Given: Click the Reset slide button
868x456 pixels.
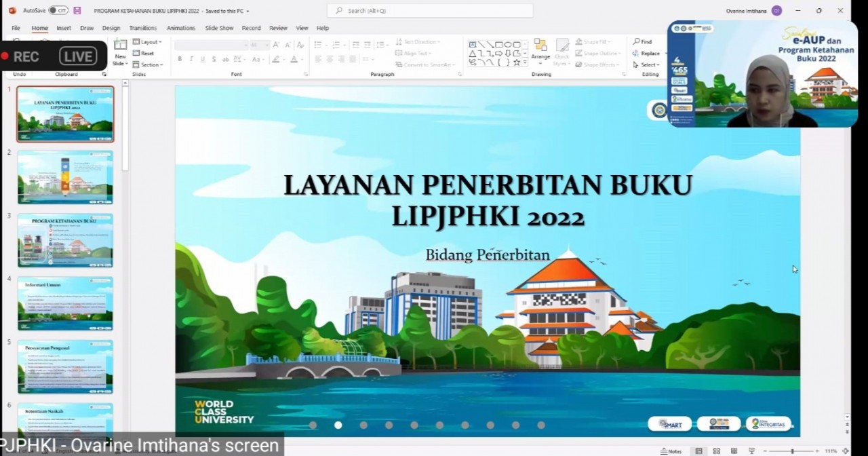Looking at the screenshot, I should click(x=144, y=53).
